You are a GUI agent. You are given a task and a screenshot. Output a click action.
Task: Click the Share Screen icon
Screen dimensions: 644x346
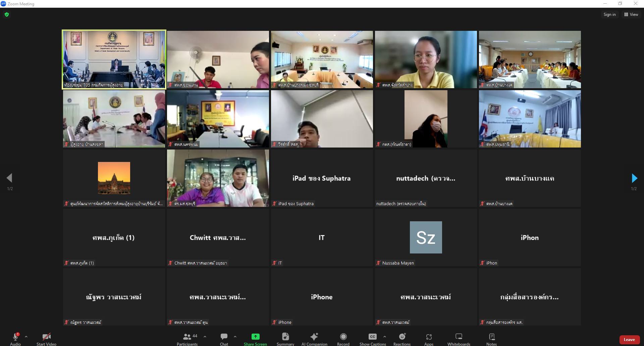pos(255,337)
